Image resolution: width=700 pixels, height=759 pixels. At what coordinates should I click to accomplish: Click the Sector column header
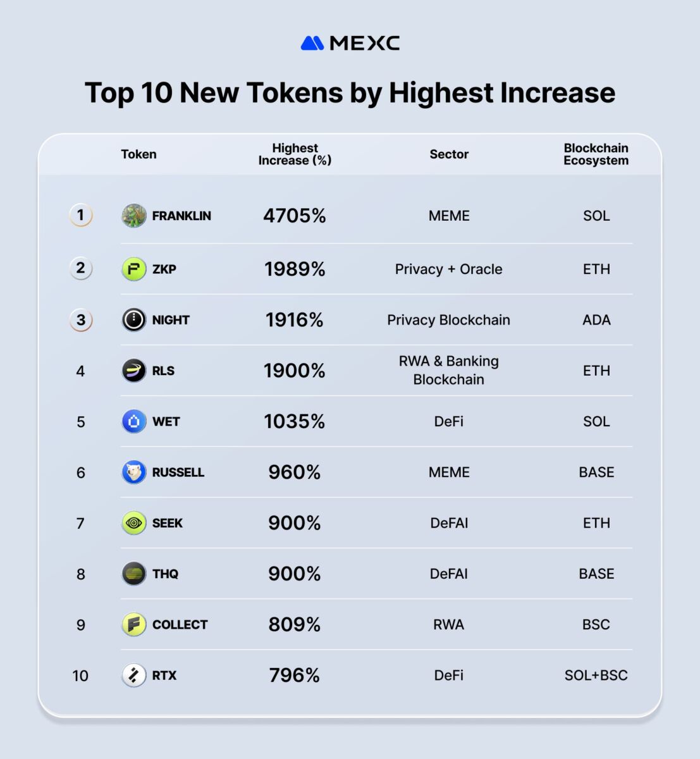tap(449, 154)
